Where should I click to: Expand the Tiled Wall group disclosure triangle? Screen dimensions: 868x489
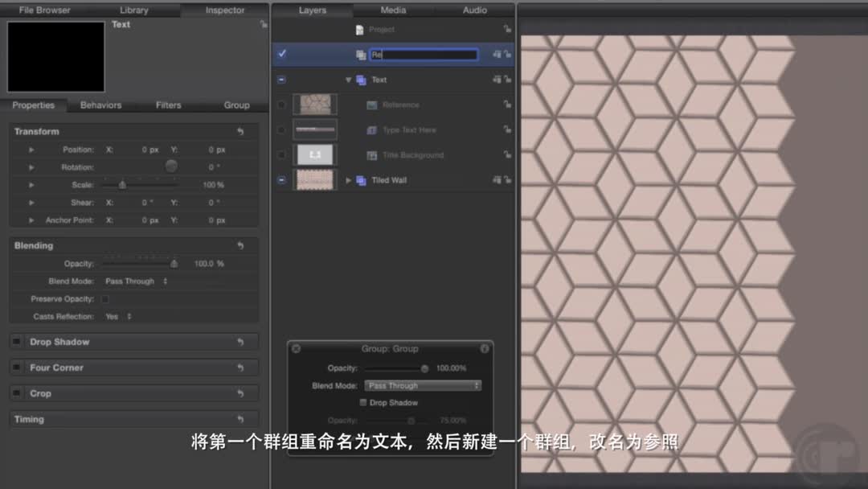(x=349, y=180)
